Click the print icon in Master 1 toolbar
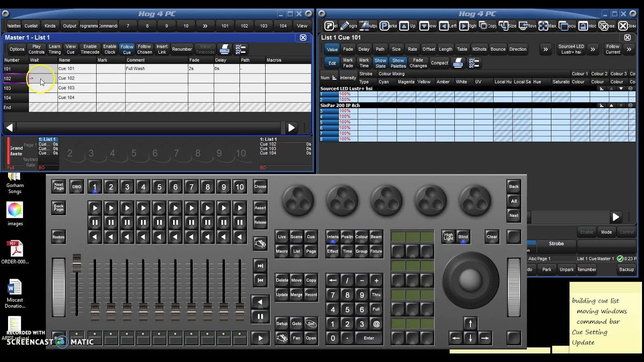Viewport: 644px width, 362px height. pyautogui.click(x=224, y=49)
